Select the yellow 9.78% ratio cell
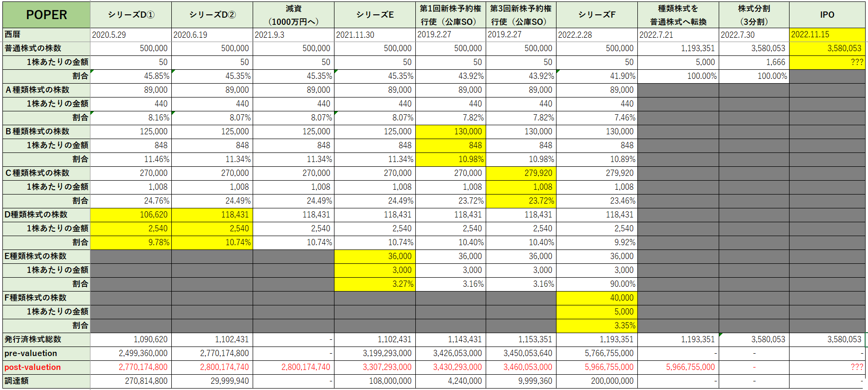This screenshot has height=390, width=868. pyautogui.click(x=131, y=242)
